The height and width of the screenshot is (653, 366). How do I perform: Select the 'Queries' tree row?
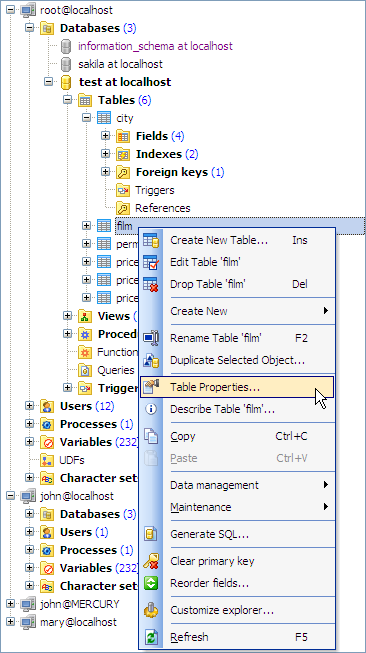tap(116, 370)
